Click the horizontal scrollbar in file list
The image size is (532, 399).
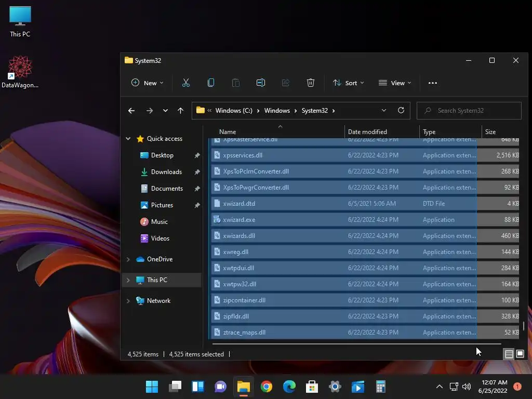pyautogui.click(x=356, y=344)
